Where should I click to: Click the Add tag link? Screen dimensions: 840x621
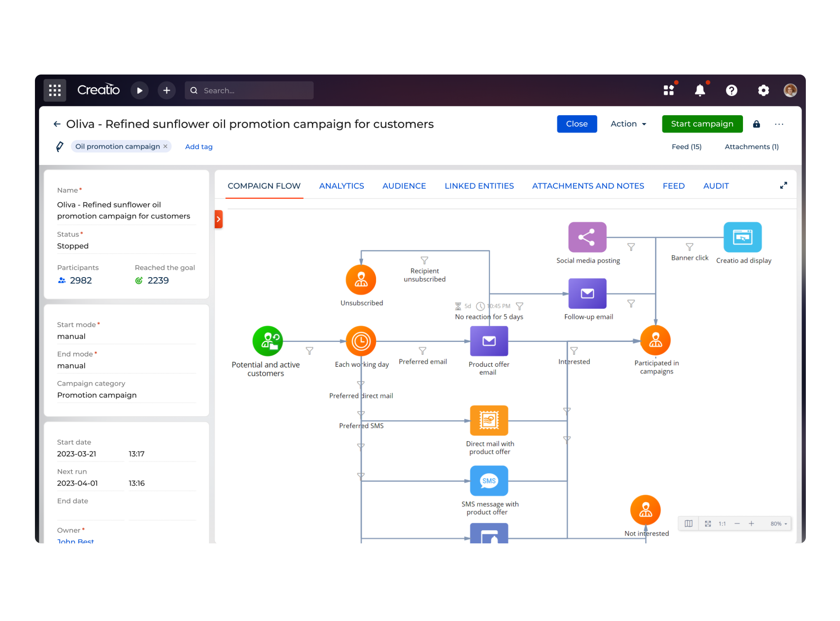click(198, 146)
